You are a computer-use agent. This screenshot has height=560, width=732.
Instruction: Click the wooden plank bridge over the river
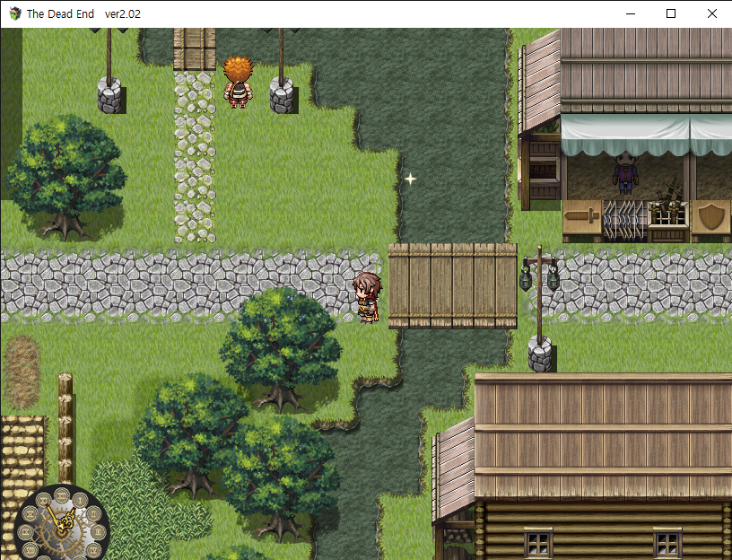point(452,286)
